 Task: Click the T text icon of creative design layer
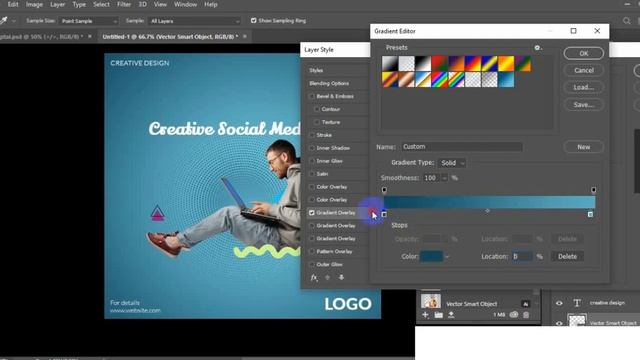(x=577, y=303)
